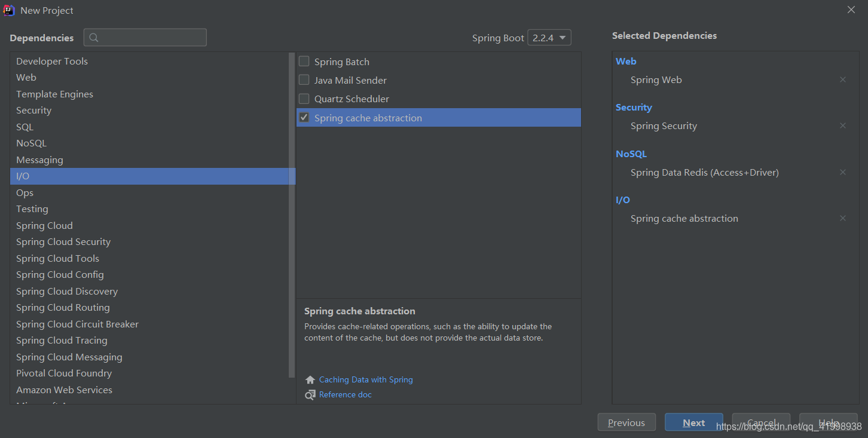Select the Spring Cloud Tracing category
Screen dimensions: 868x438
[149, 340]
